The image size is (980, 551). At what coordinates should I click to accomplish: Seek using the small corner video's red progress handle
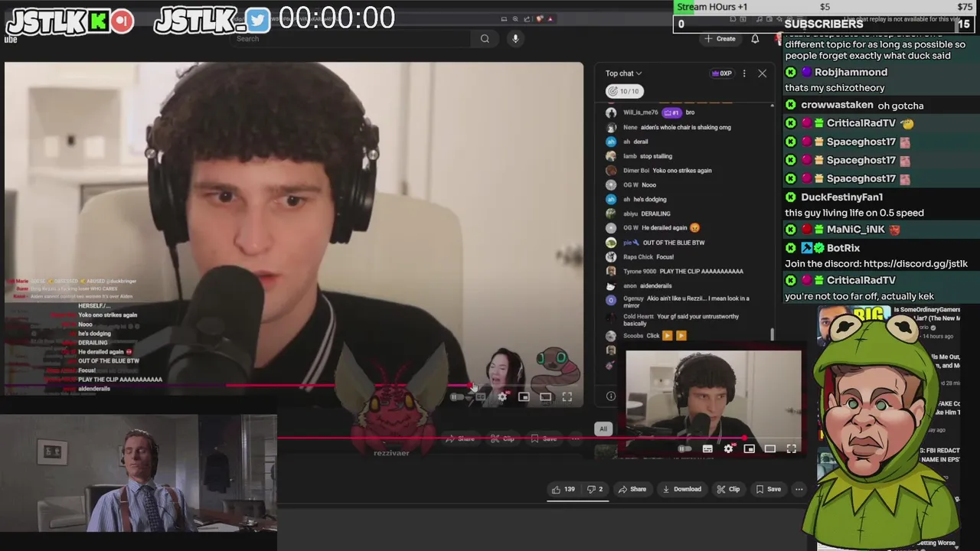click(743, 439)
